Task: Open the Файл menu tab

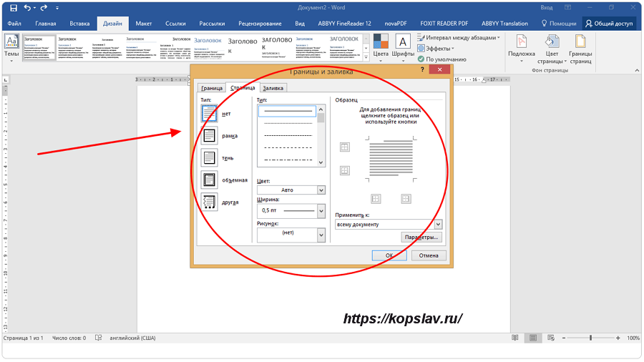Action: coord(14,24)
